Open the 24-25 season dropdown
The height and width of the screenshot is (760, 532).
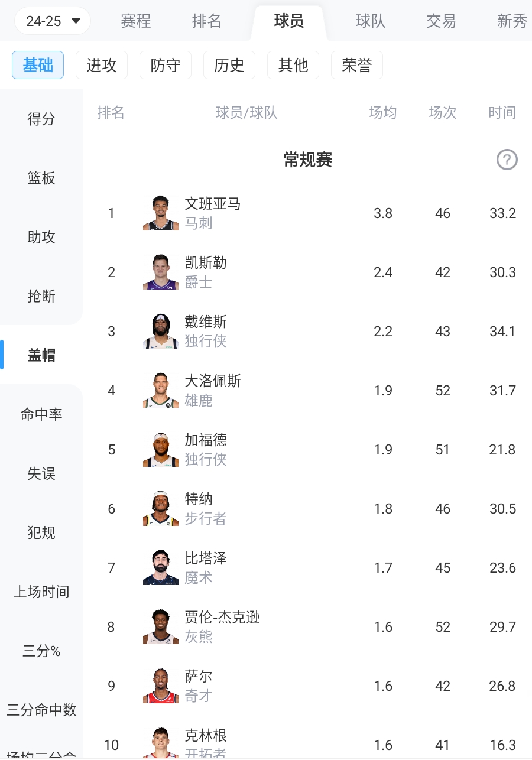(52, 21)
